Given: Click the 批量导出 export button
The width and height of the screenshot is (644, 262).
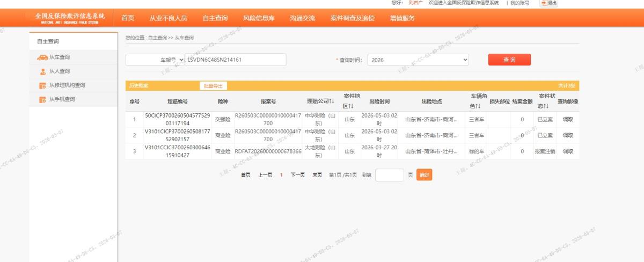Looking at the screenshot, I should click(x=213, y=86).
